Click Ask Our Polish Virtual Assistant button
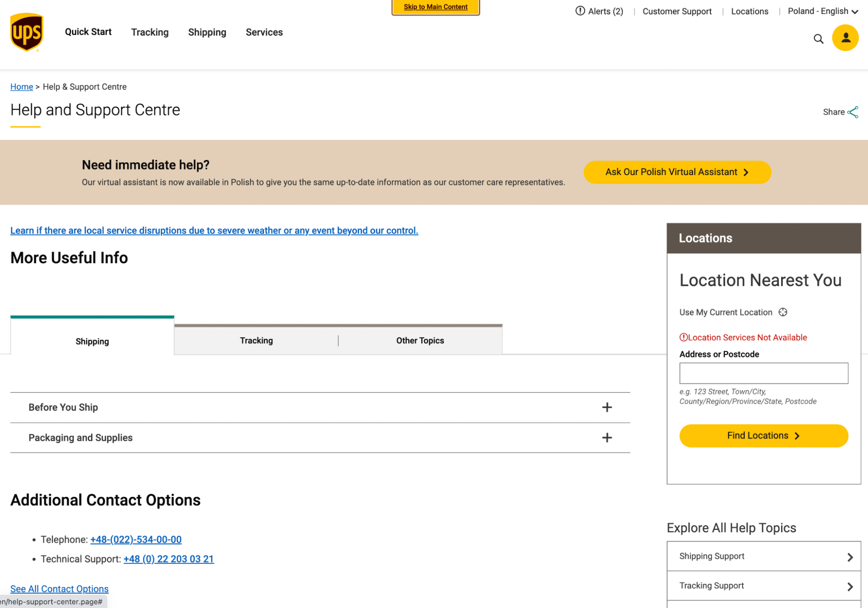The height and width of the screenshot is (608, 868). 677,172
